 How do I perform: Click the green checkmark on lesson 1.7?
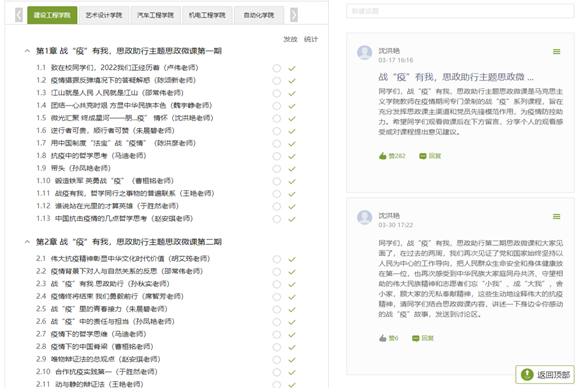(x=292, y=144)
